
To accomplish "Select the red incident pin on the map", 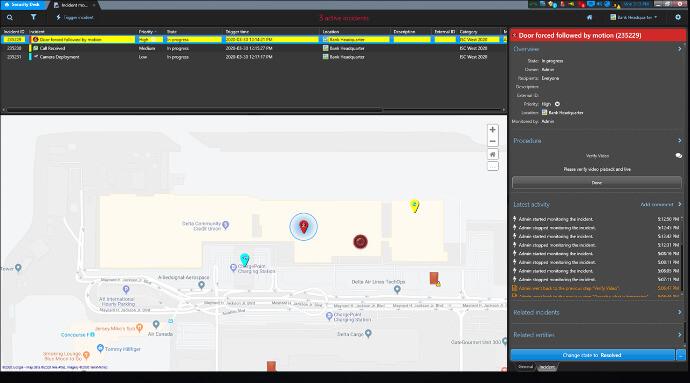I will coord(303,227).
